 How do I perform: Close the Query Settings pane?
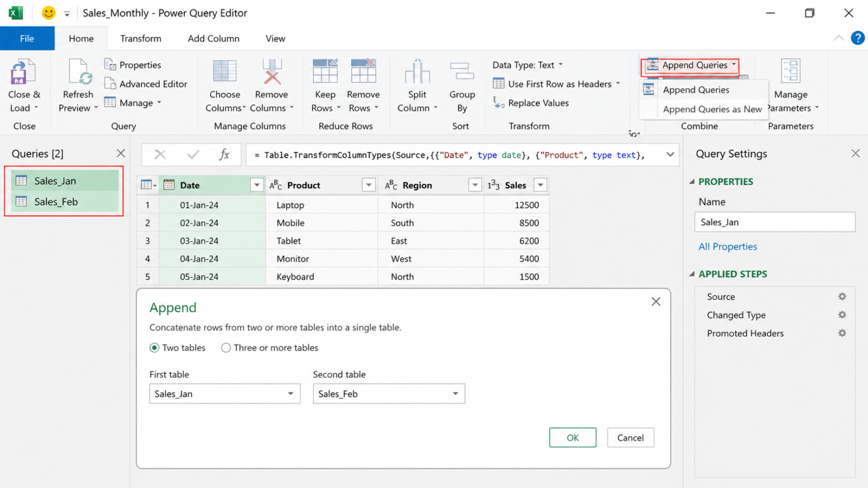pos(855,153)
